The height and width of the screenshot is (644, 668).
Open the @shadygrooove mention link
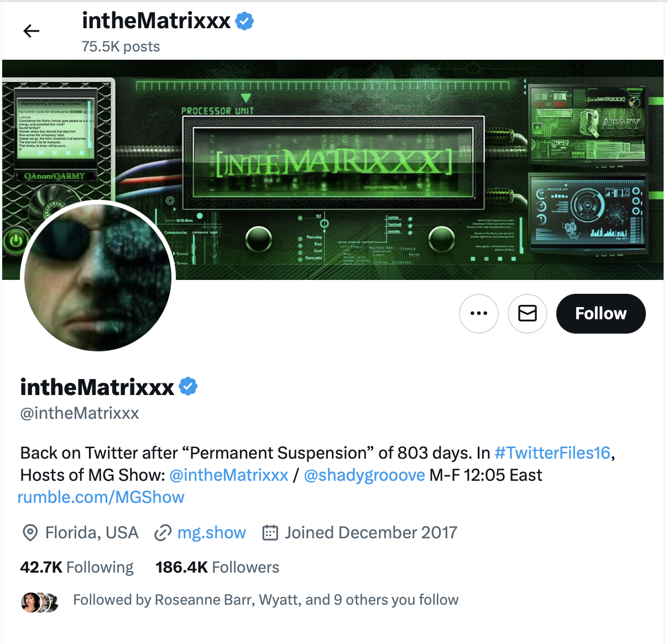(364, 475)
